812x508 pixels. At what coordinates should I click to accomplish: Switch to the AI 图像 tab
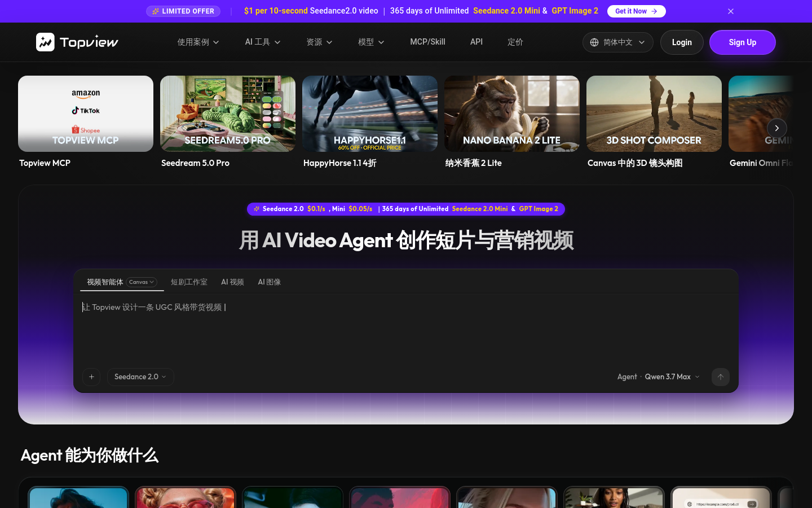click(270, 282)
